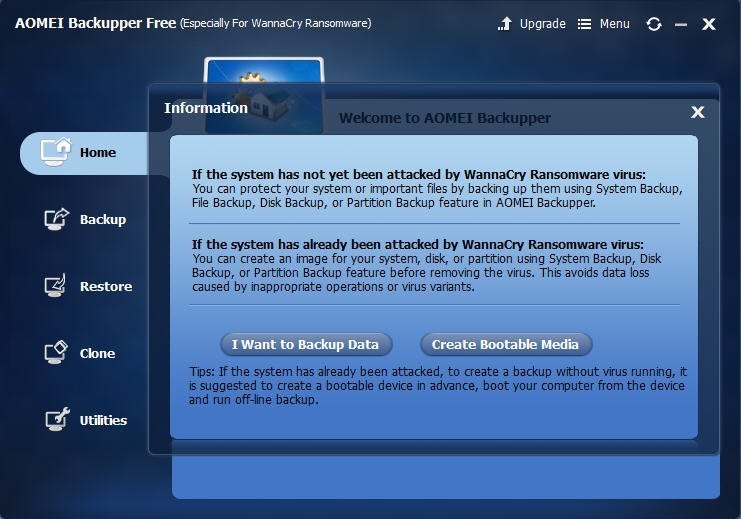Click the Information dialog title text

pyautogui.click(x=206, y=108)
